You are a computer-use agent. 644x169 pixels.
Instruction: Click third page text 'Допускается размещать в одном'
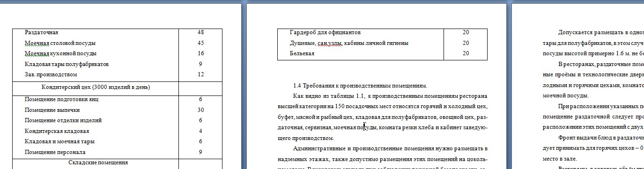click(601, 33)
